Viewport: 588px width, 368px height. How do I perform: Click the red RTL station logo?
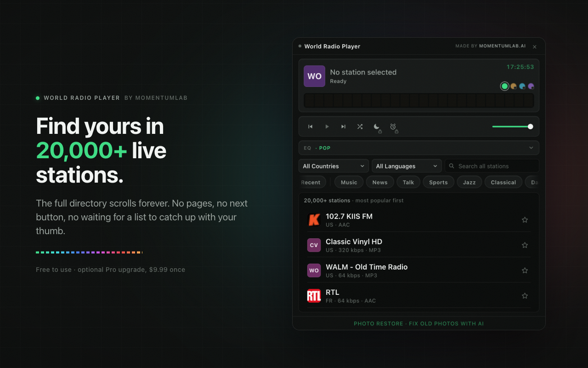pos(314,296)
